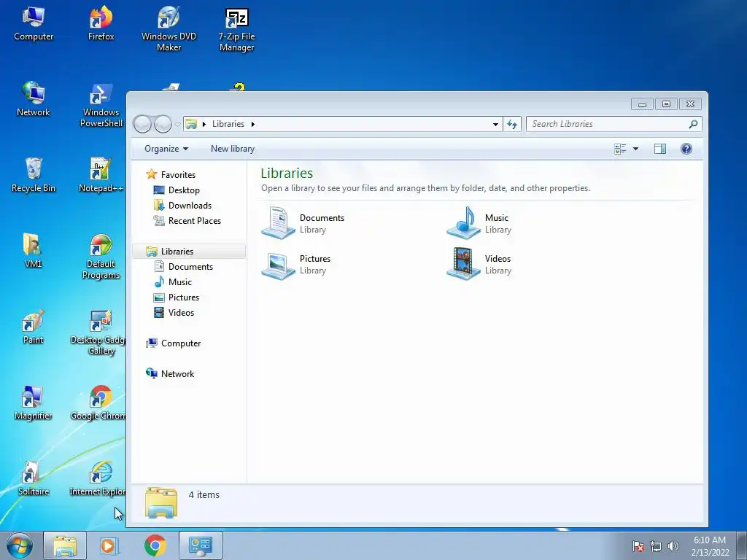Select the Google Chrome desktop shortcut
The image size is (747, 560).
click(98, 402)
